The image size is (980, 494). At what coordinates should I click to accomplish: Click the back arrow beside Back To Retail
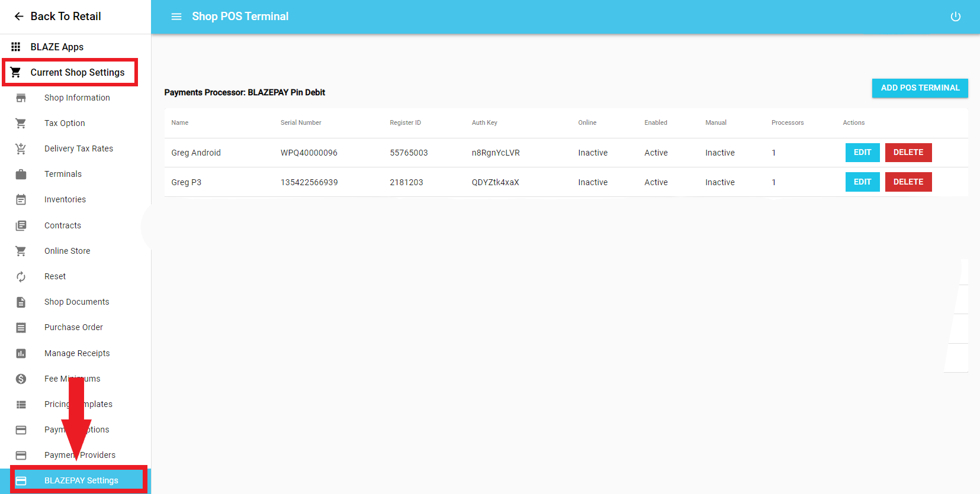[x=19, y=17]
